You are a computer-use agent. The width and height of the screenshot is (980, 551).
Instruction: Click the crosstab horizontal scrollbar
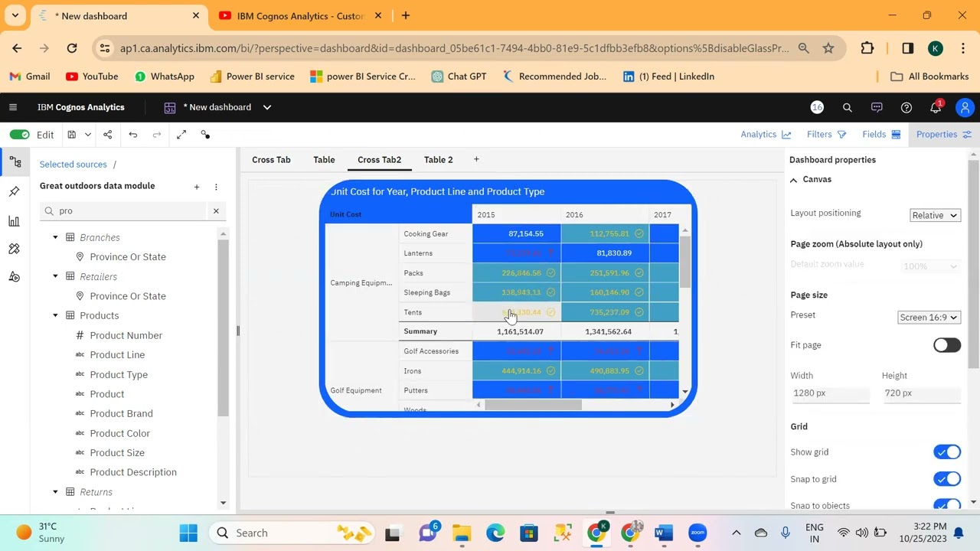533,405
